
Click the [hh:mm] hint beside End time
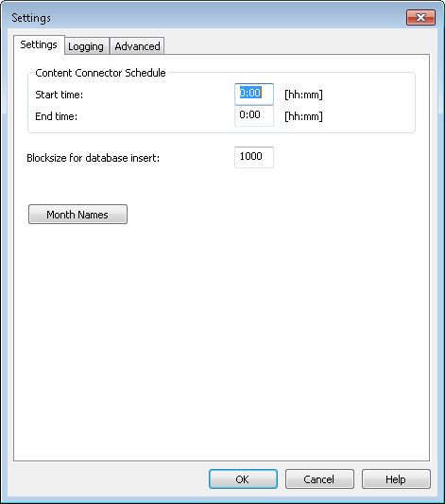[x=303, y=116]
